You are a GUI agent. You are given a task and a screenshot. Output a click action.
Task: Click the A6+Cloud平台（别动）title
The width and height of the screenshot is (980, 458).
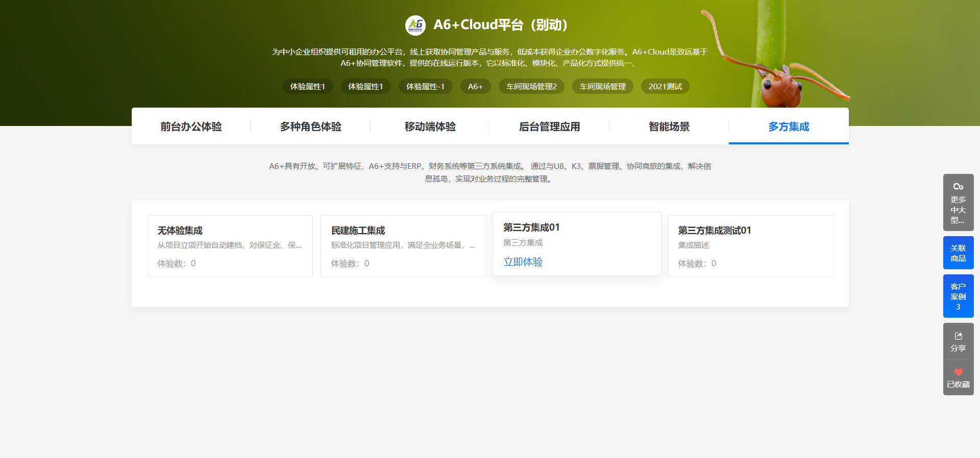[x=500, y=25]
